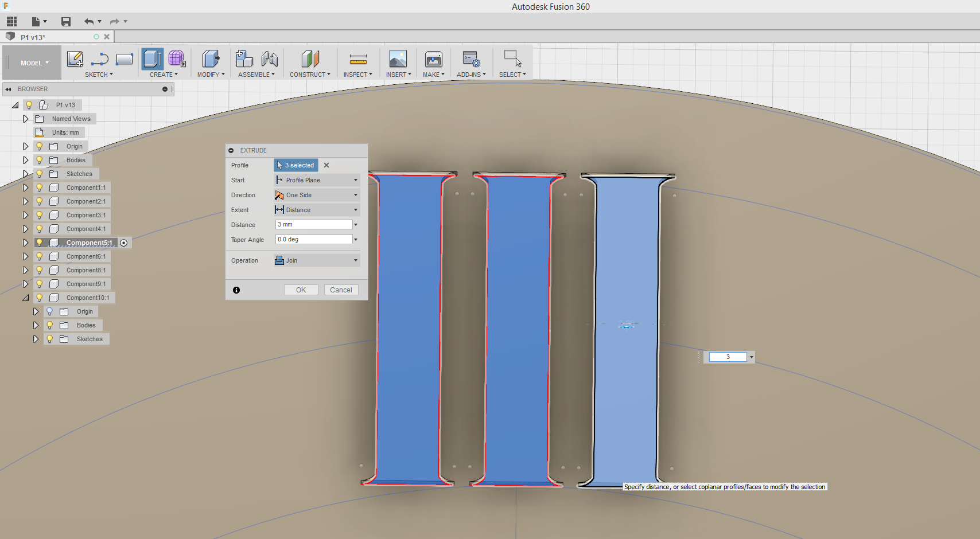Open the CONSTRUCT menu
Image resolution: width=980 pixels, height=539 pixels.
click(310, 75)
